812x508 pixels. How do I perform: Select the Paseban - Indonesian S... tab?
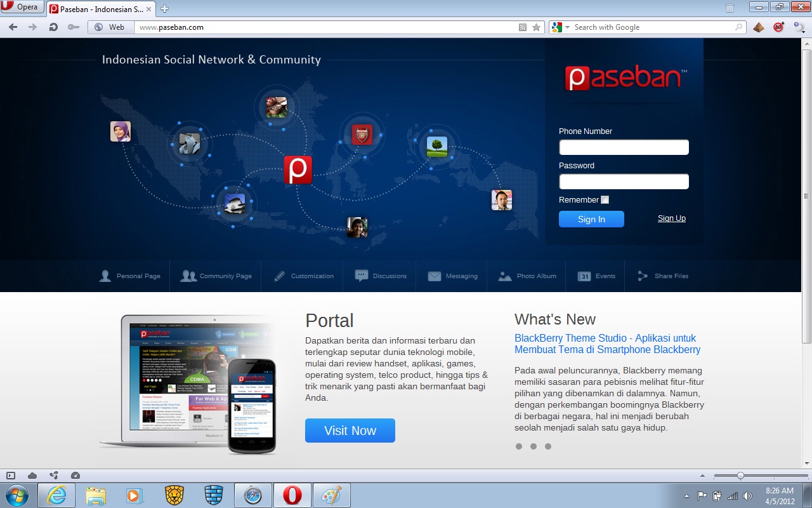point(101,9)
